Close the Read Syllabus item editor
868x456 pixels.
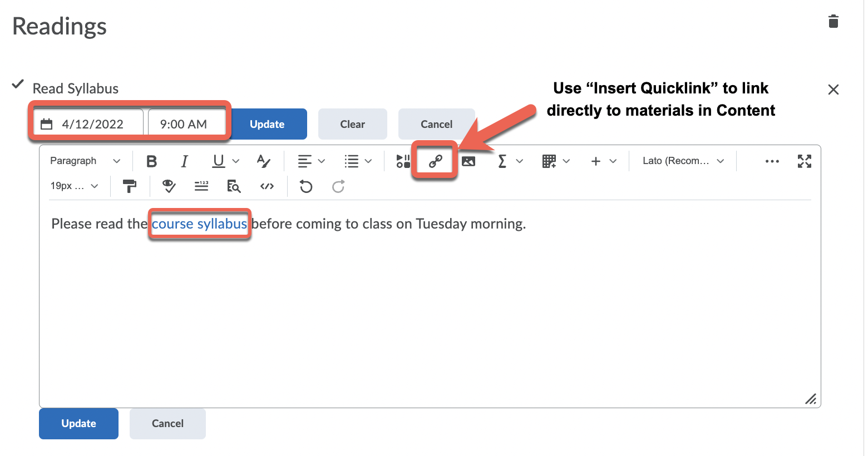coord(833,90)
